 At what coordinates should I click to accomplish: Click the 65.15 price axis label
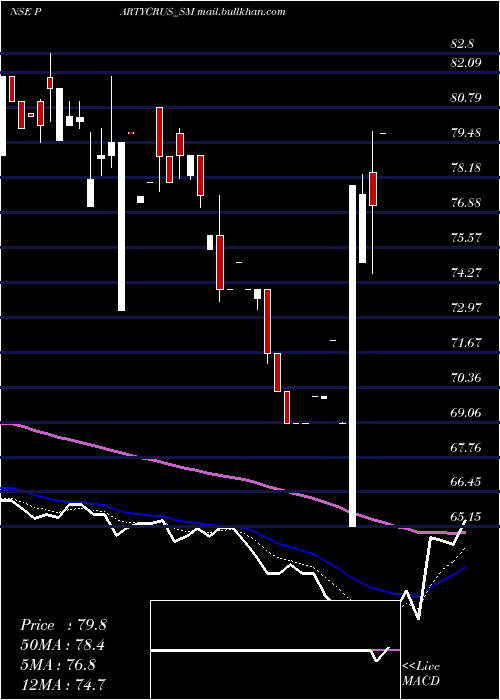coord(466,517)
